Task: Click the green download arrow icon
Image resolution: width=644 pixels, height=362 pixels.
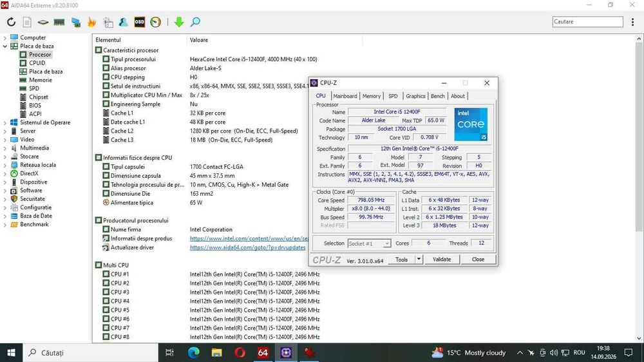Action: pos(178,22)
